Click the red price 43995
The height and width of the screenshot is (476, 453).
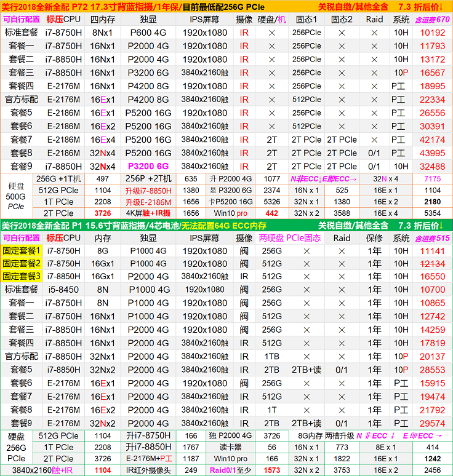point(432,153)
